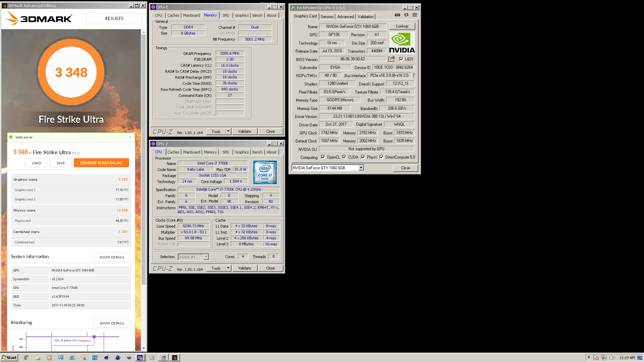The image size is (644, 362).
Task: Click the Physics score value 13 978
Action: pyautogui.click(x=122, y=210)
